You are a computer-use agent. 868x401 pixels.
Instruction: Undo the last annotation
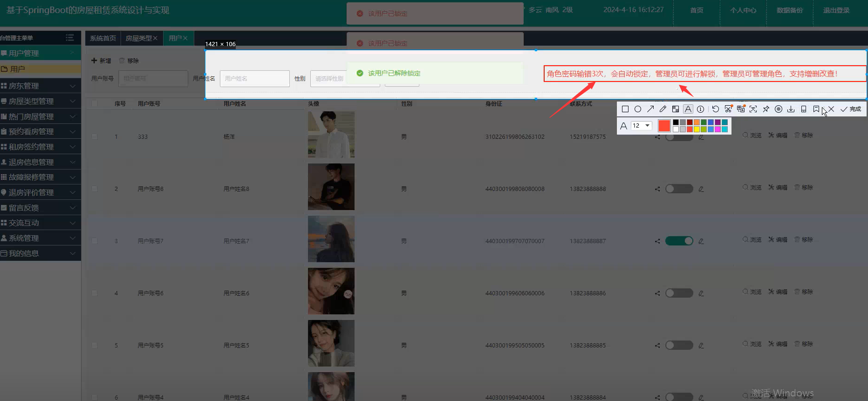coord(716,109)
